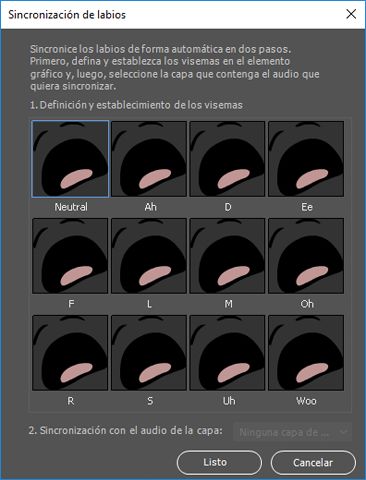
Task: Select the Woo viseme thumbnail
Action: coord(306,353)
